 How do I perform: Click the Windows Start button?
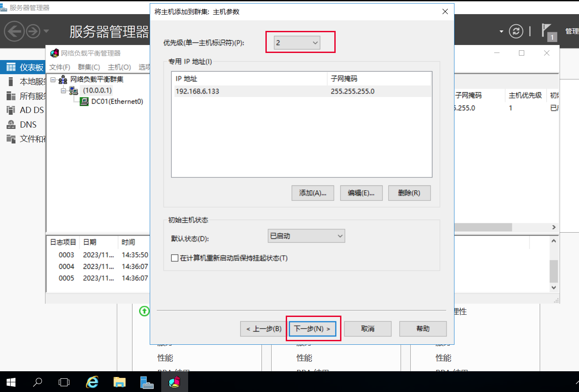pyautogui.click(x=10, y=382)
